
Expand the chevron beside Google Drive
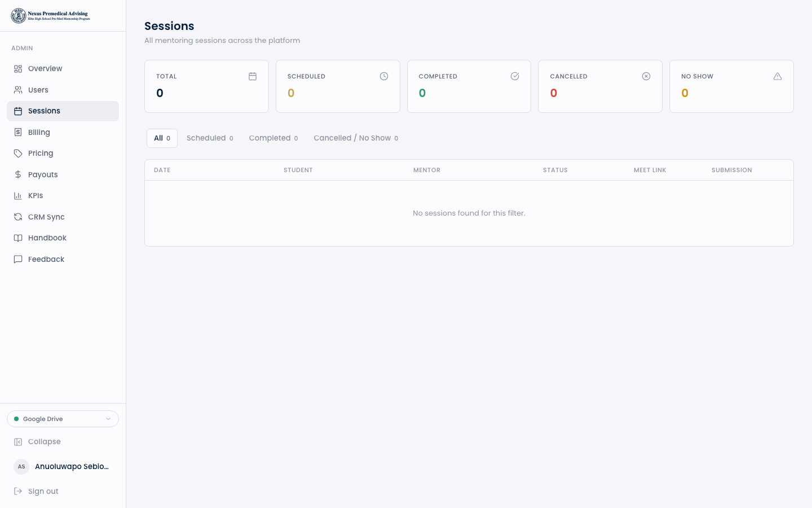(108, 419)
